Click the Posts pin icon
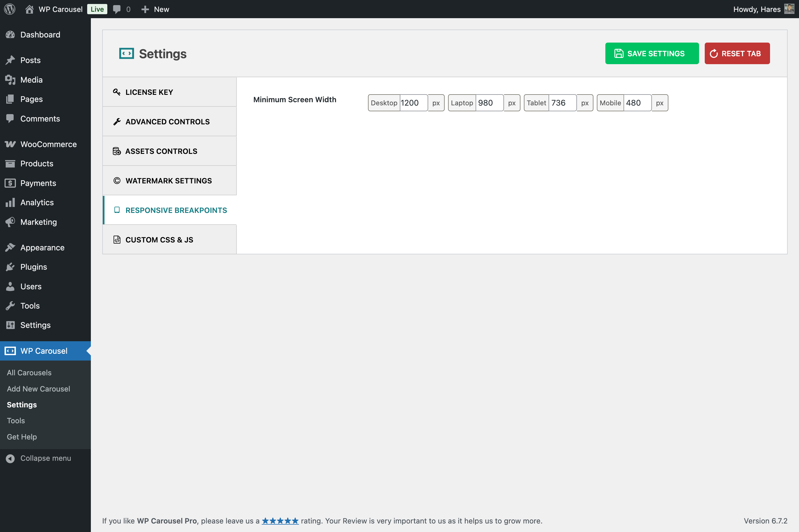Image resolution: width=799 pixels, height=532 pixels. tap(10, 60)
